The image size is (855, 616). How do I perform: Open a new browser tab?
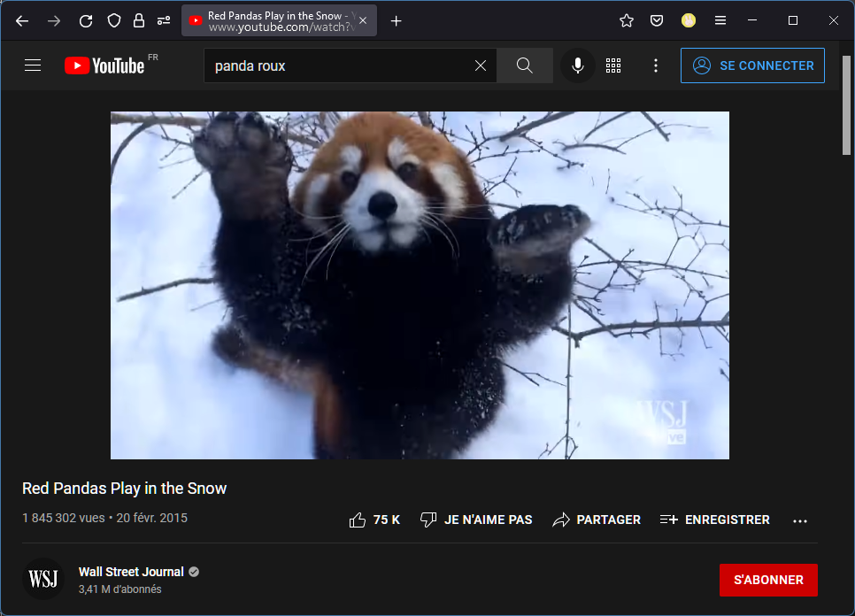(x=396, y=21)
